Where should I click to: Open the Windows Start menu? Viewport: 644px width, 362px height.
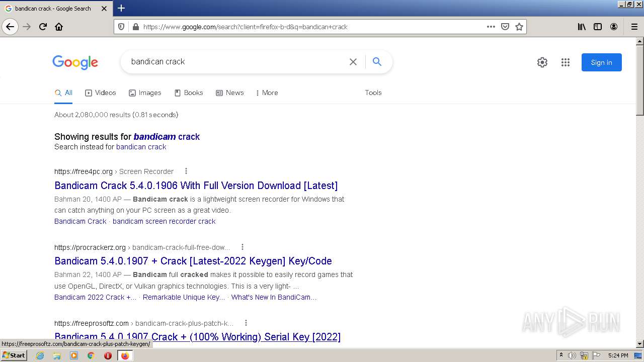click(x=14, y=355)
